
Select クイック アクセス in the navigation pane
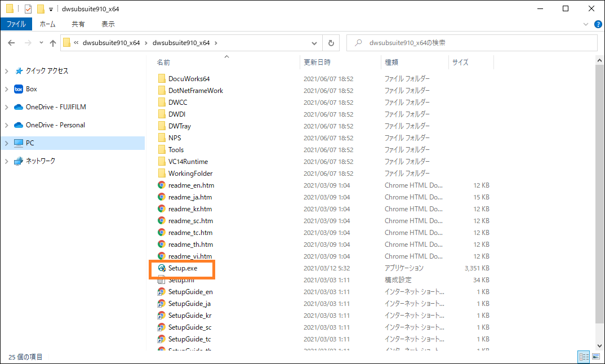coord(47,71)
